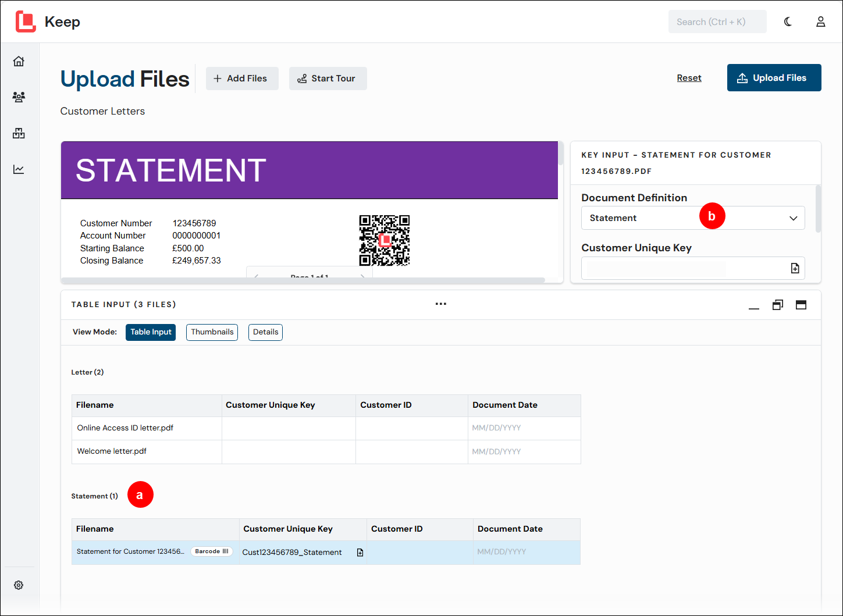Open the Document Definition Statement dropdown
The width and height of the screenshot is (843, 616).
693,218
